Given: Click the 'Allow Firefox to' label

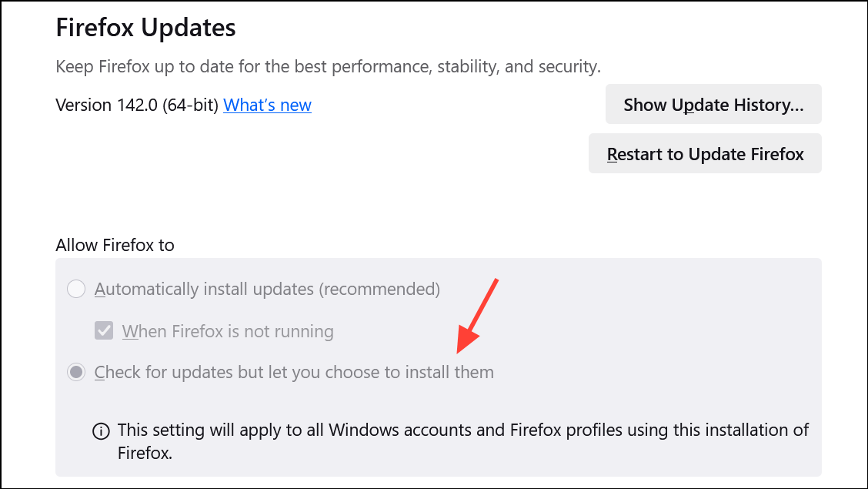Looking at the screenshot, I should 115,246.
